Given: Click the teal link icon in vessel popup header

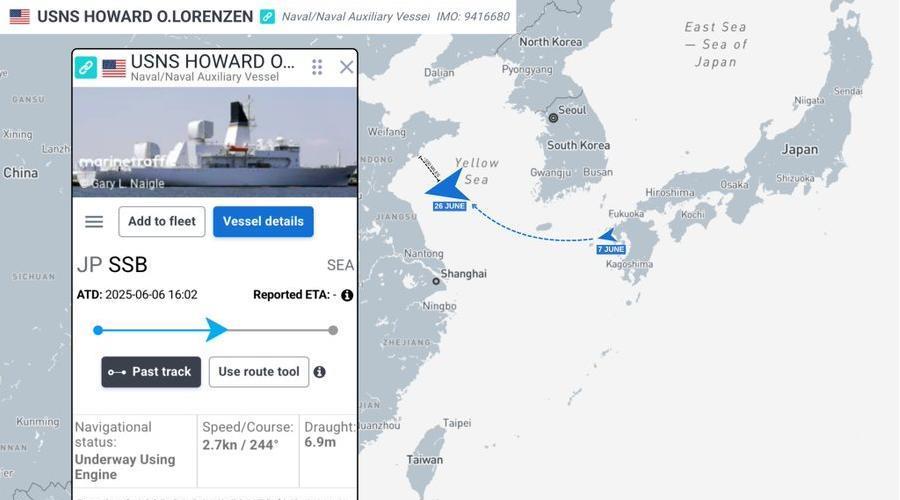Looking at the screenshot, I should click(86, 68).
